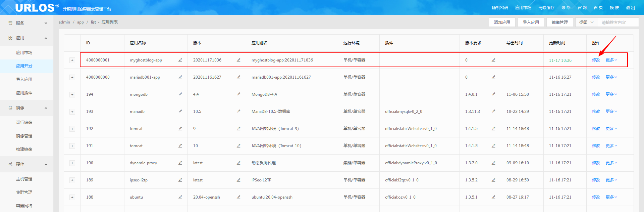Edit the 1.3.7.0 version requirement

[x=493, y=163]
